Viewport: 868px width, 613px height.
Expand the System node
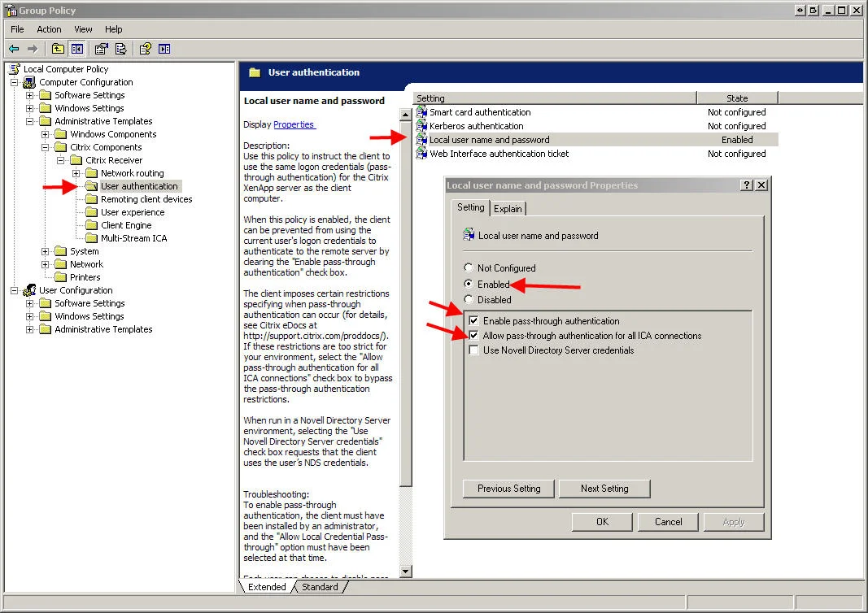click(45, 251)
